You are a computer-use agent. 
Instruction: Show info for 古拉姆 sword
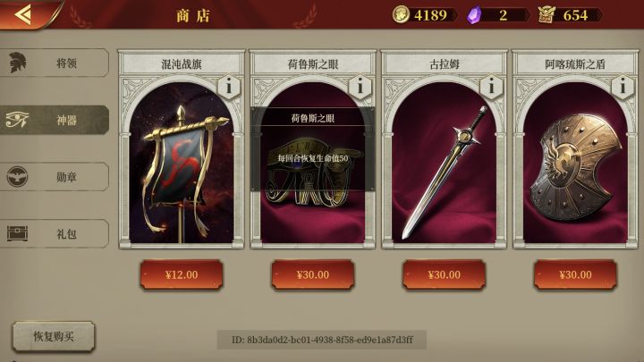coord(491,87)
